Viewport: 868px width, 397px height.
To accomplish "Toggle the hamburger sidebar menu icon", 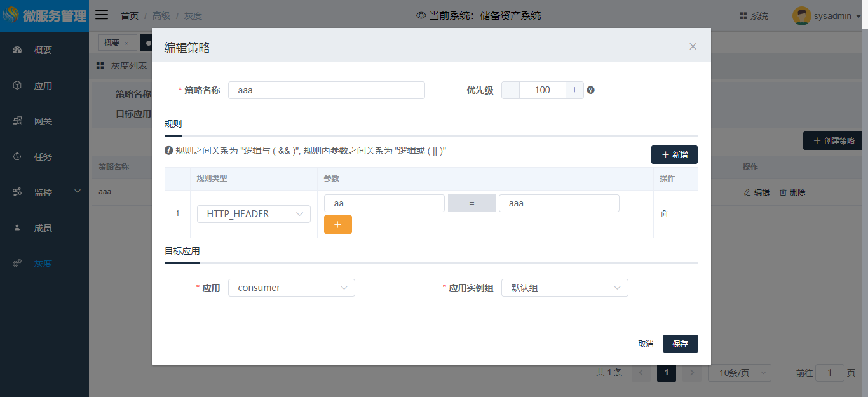I will click(x=102, y=15).
